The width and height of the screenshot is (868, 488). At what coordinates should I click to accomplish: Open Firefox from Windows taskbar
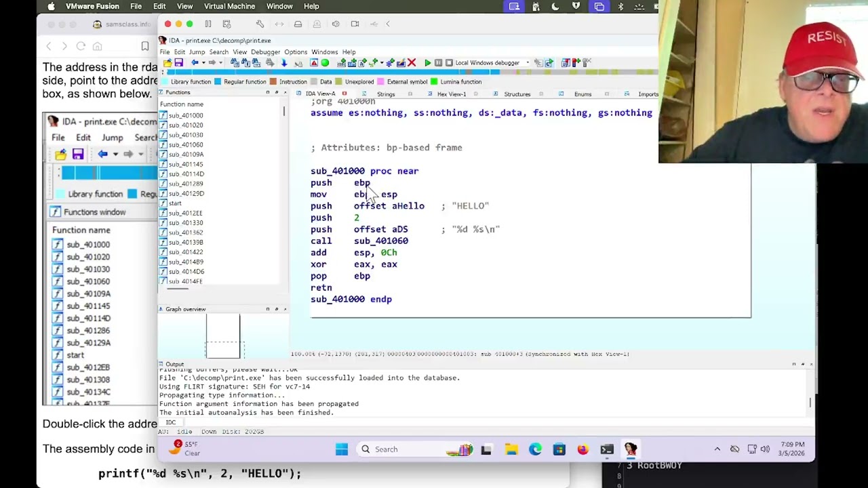[x=583, y=449]
